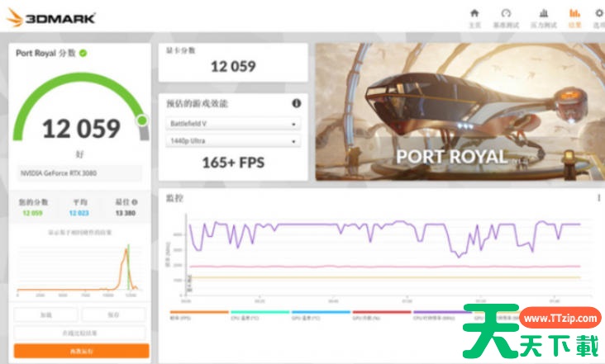
Task: Click the compare results online button
Action: tap(79, 333)
